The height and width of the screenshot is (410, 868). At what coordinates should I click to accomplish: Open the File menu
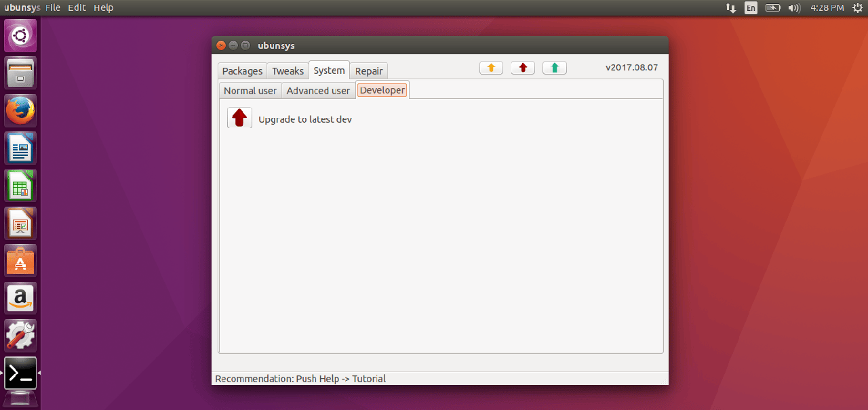tap(53, 7)
